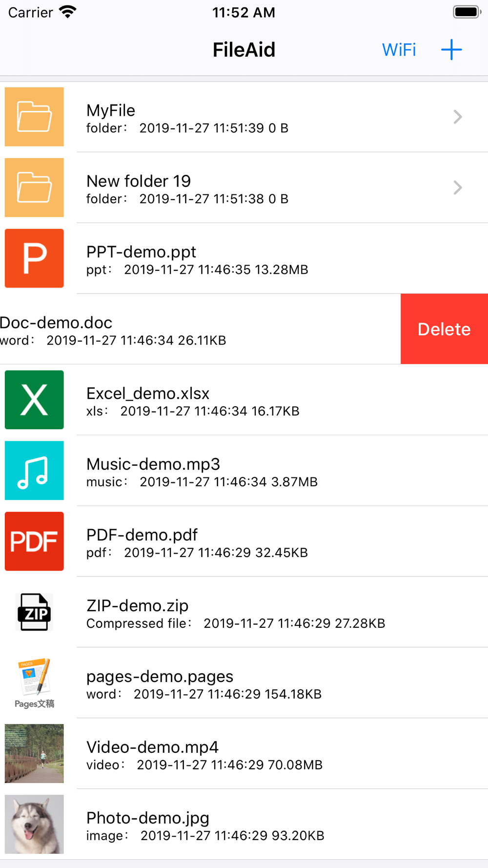Tap the Pages document icon
488x868 pixels.
coord(34,682)
